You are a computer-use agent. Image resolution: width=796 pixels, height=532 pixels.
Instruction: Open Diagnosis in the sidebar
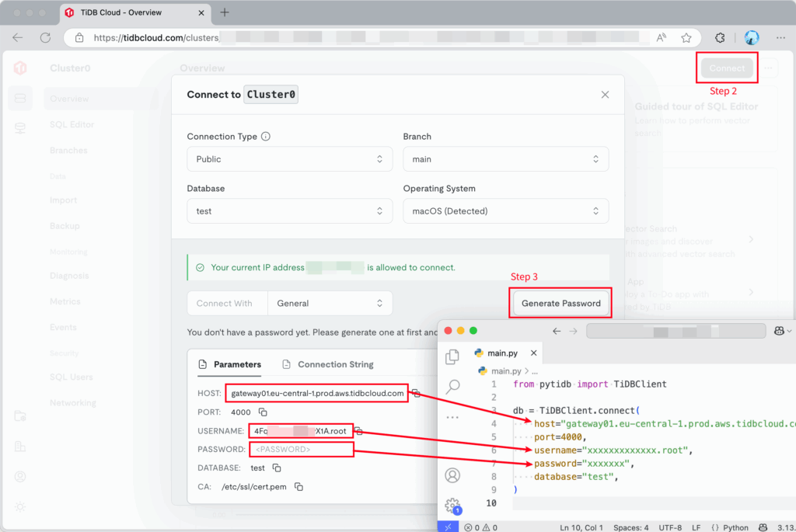click(x=69, y=276)
